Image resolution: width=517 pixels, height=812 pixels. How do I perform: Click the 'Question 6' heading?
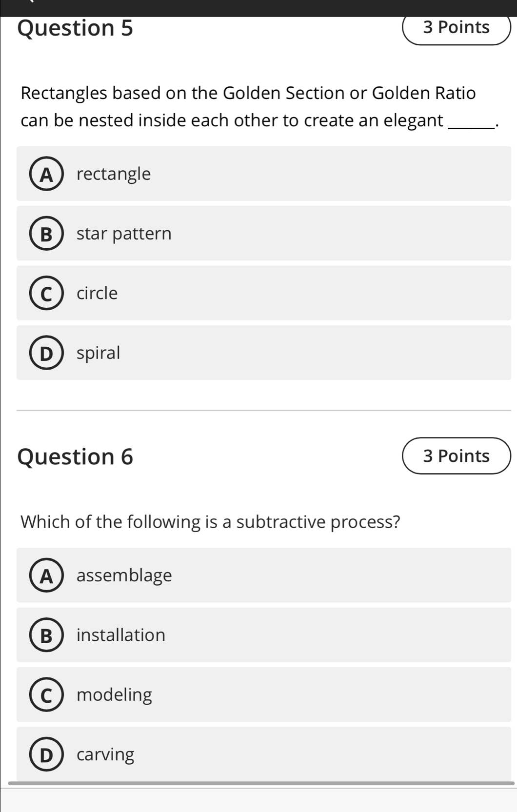[x=75, y=457]
